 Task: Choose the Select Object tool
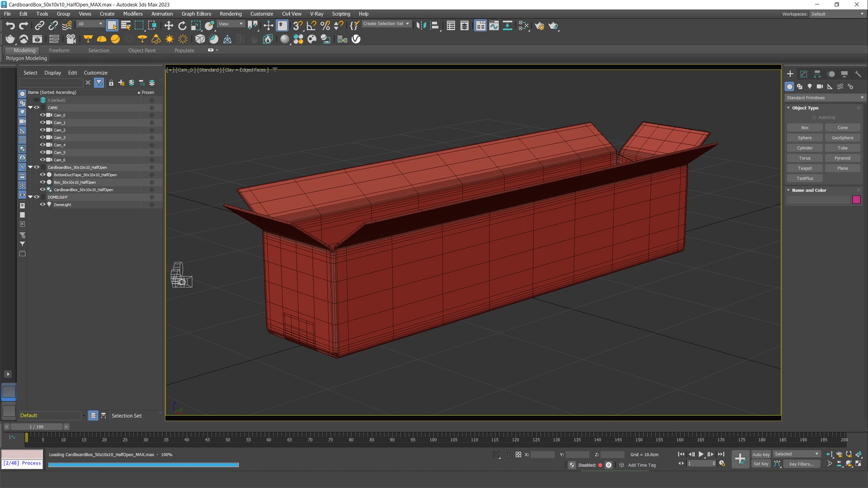tap(112, 26)
